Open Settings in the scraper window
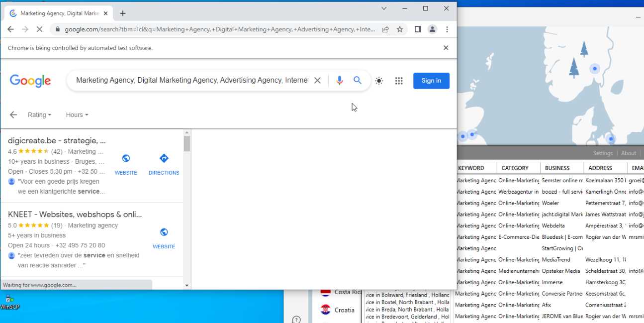The height and width of the screenshot is (323, 644). (x=603, y=153)
